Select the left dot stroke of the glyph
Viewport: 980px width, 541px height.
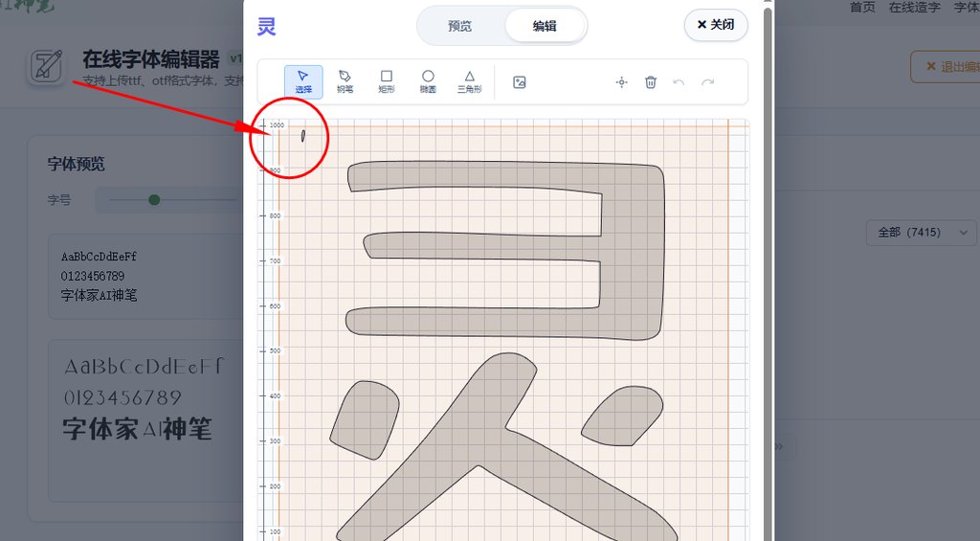pyautogui.click(x=365, y=419)
